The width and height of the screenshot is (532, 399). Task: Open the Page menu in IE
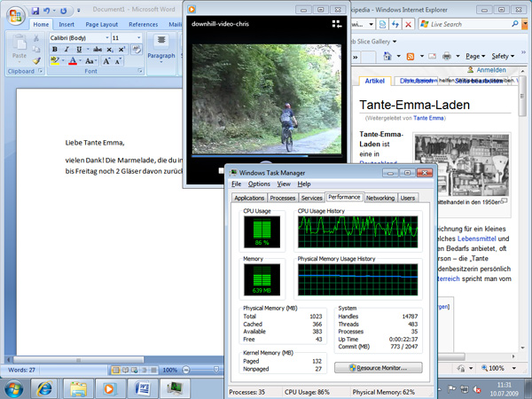pyautogui.click(x=475, y=57)
